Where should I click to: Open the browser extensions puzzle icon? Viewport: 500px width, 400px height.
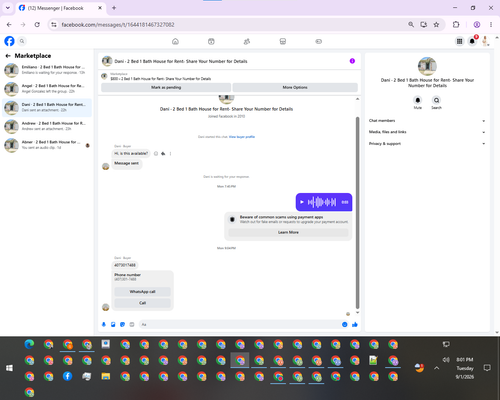tap(456, 25)
